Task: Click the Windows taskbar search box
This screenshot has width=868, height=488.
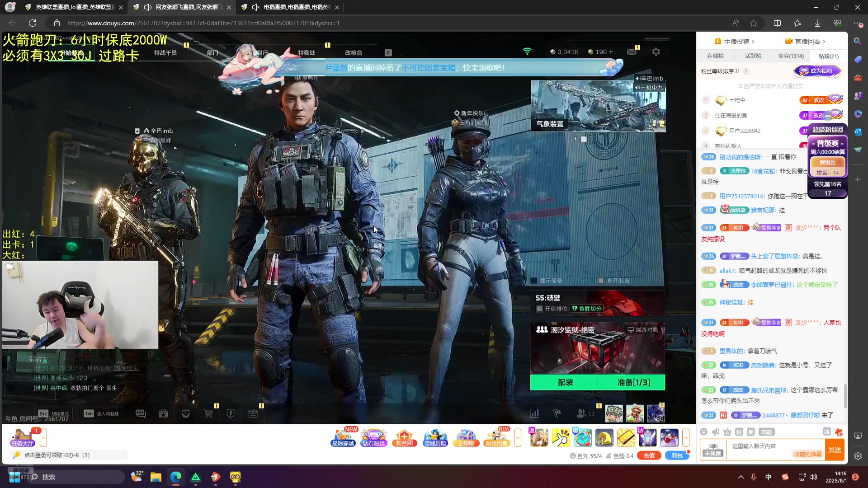Action: 75,477
